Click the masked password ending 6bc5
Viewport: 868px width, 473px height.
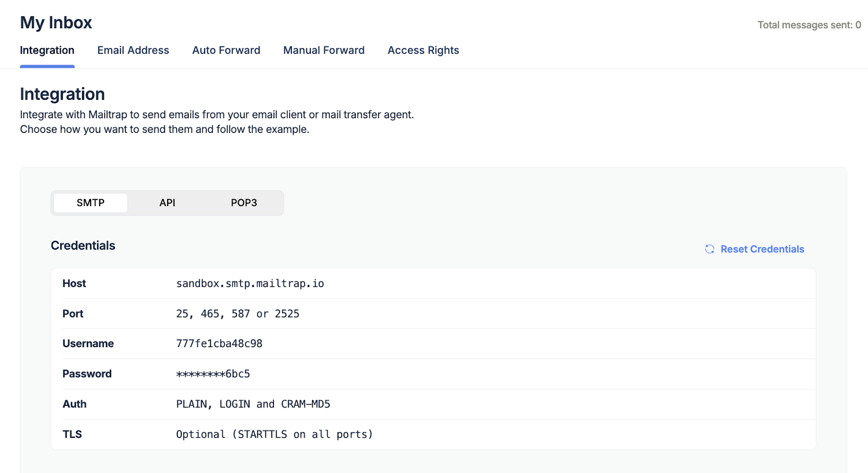[213, 374]
